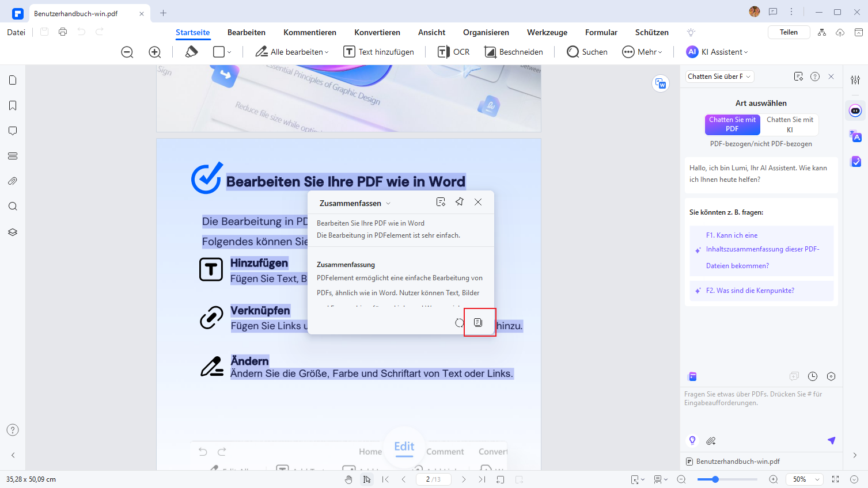This screenshot has height=488, width=868.
Task: Click the print icon in title toolbar
Action: tap(63, 32)
